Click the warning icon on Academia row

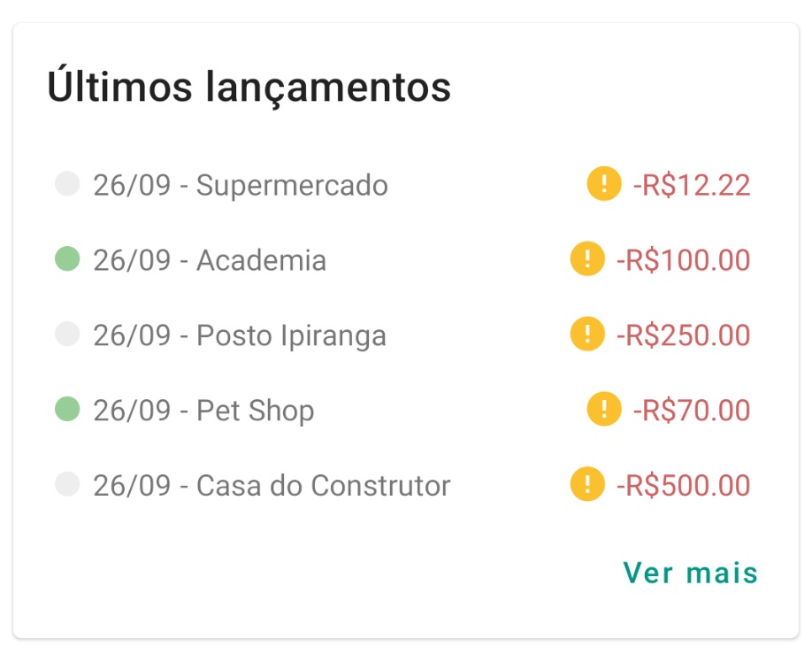(x=587, y=260)
